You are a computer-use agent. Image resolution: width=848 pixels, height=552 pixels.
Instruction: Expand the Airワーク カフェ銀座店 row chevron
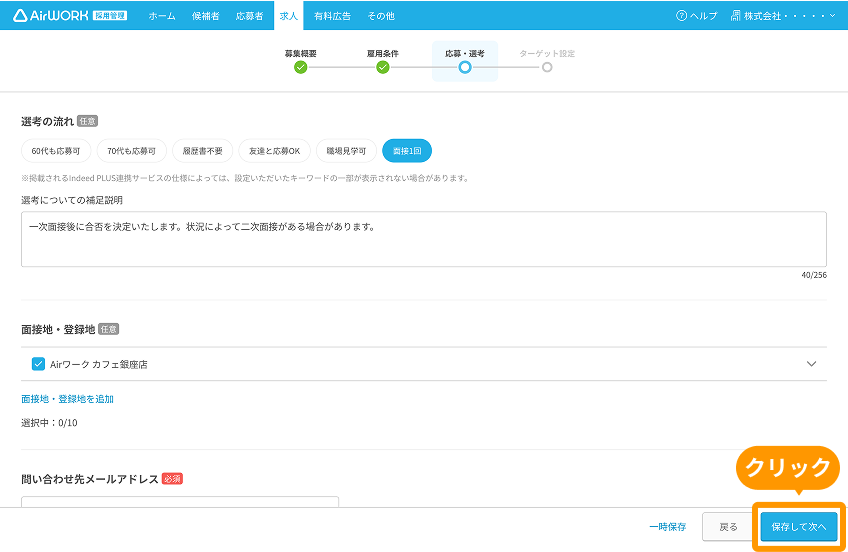(811, 364)
